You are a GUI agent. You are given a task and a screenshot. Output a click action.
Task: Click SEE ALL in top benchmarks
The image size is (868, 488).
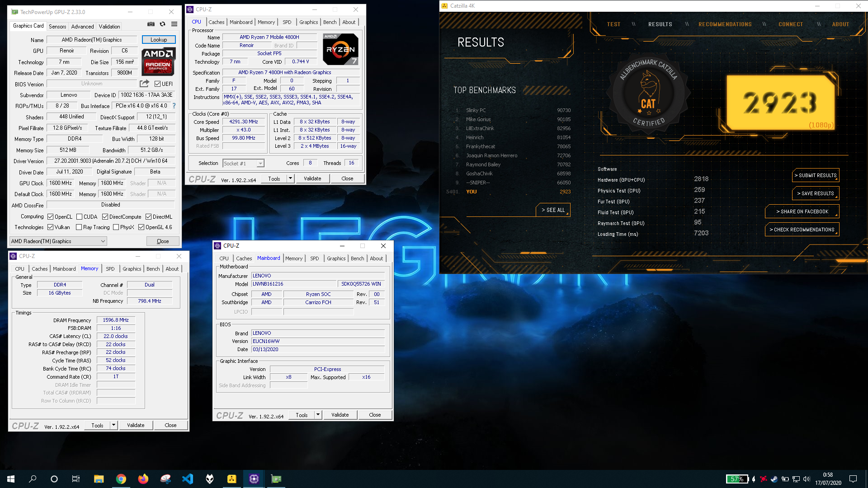(x=553, y=210)
